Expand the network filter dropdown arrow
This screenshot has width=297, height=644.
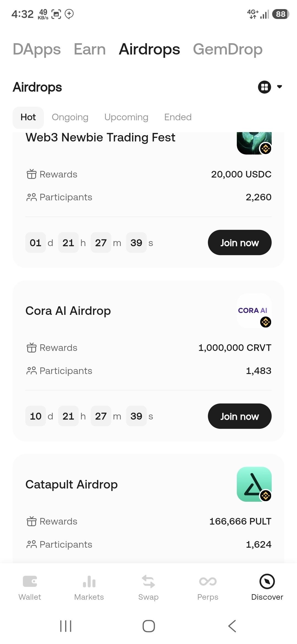click(279, 87)
